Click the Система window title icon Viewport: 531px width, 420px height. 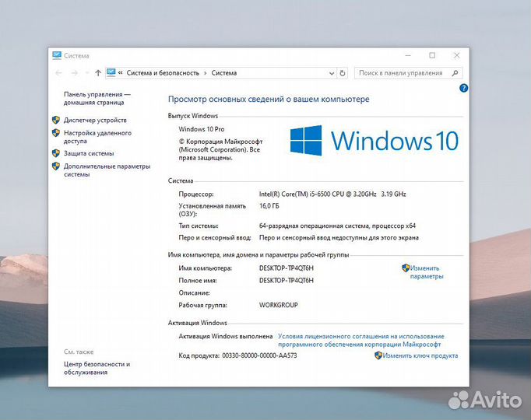coord(57,55)
